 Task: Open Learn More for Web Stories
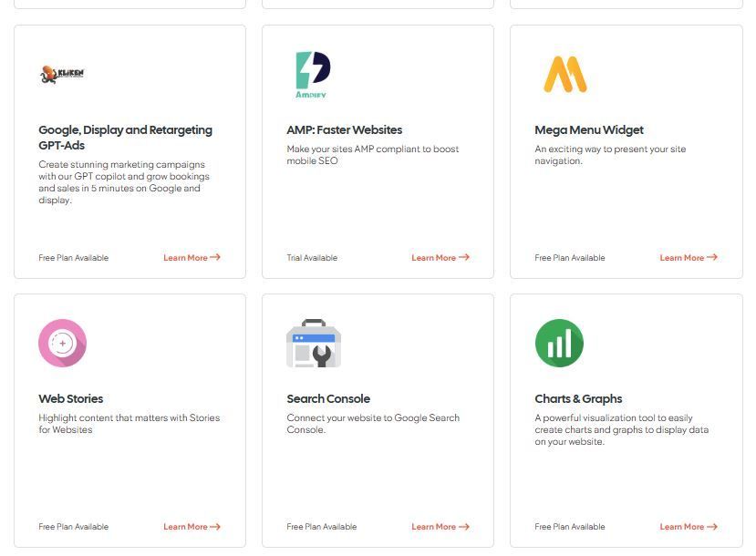point(192,527)
